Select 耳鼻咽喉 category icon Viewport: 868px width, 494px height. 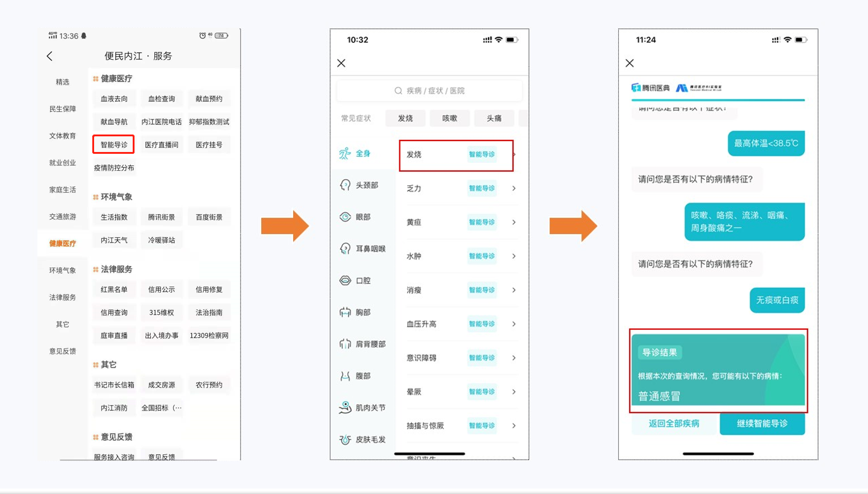point(345,249)
